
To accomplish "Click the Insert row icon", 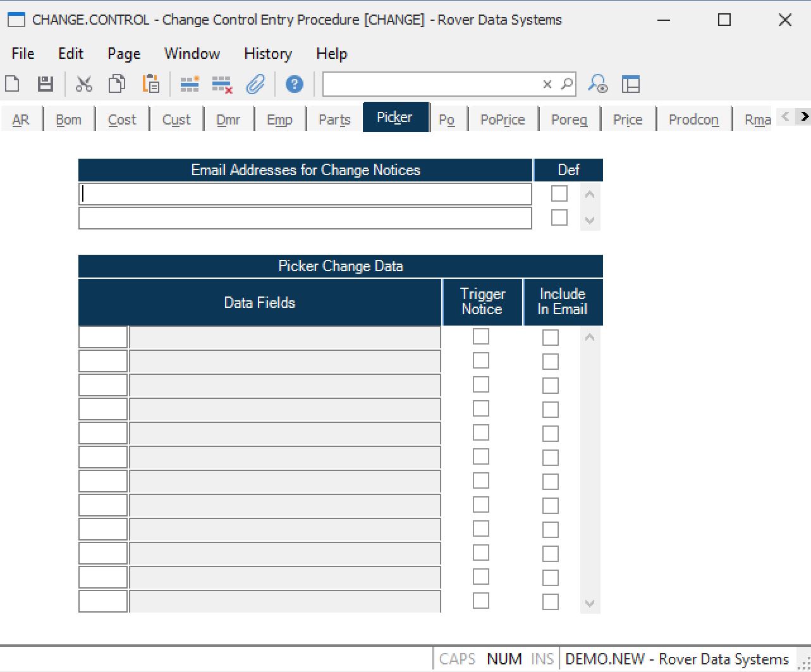I will pos(190,84).
